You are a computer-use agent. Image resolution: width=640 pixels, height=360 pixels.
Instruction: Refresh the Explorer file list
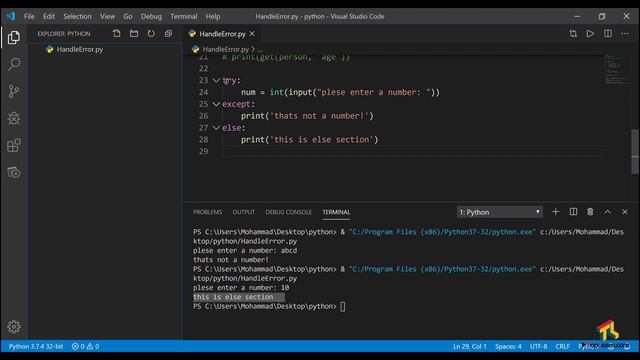click(151, 33)
